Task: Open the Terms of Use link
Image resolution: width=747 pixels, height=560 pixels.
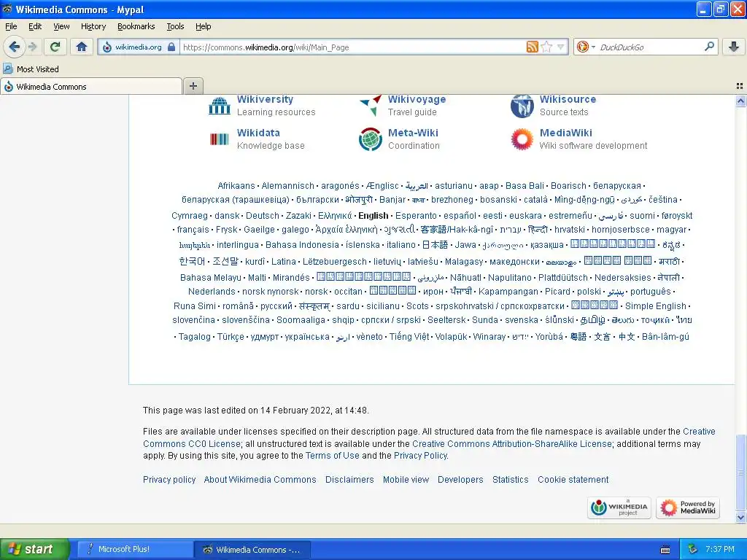Action: tap(333, 456)
